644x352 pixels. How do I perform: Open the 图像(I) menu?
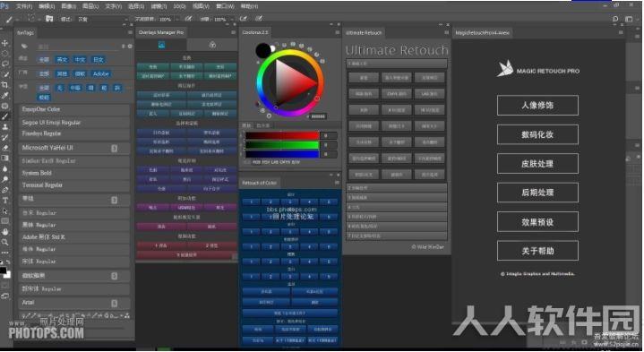pos(68,6)
